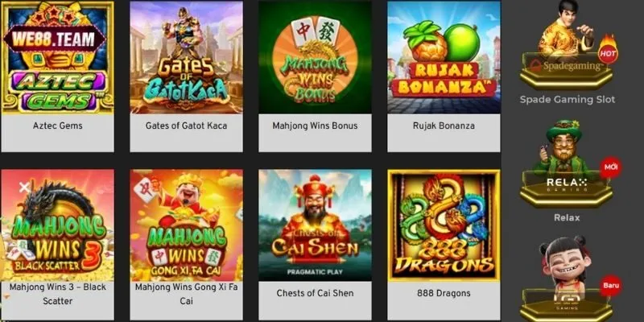Click the 888 Dragons title label
Image resolution: width=644 pixels, height=322 pixels.
(x=444, y=293)
